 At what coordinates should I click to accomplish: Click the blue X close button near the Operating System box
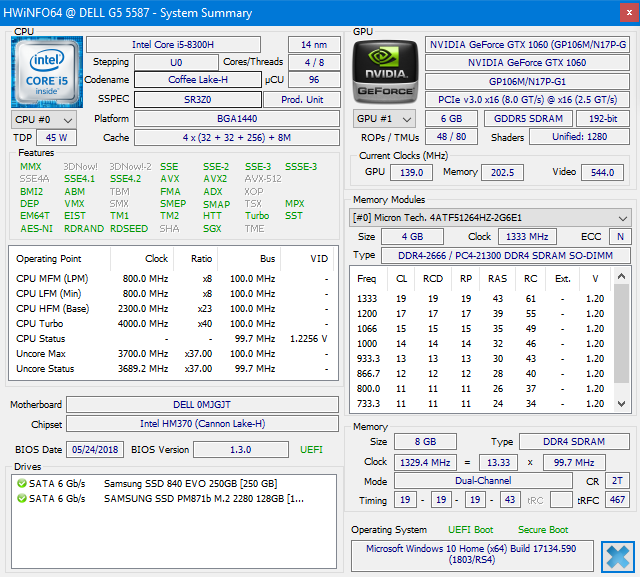point(618,556)
